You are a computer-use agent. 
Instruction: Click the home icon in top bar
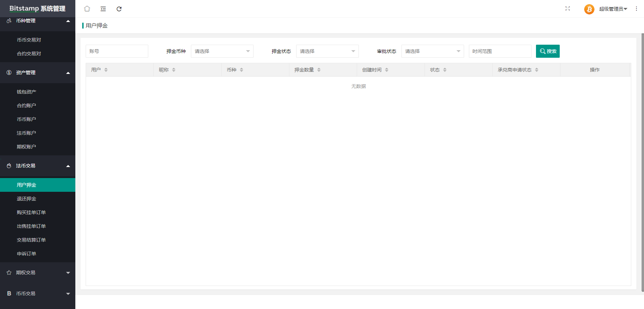click(x=87, y=9)
